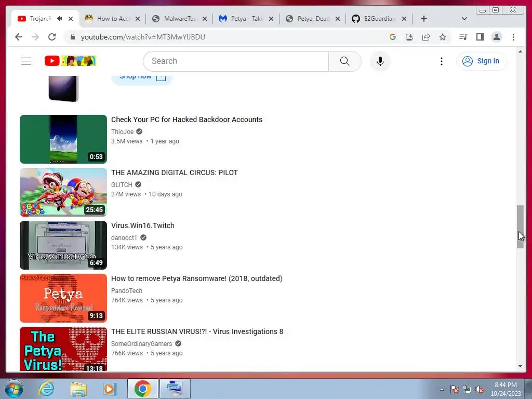Close the MalwareTech tab

(205, 19)
